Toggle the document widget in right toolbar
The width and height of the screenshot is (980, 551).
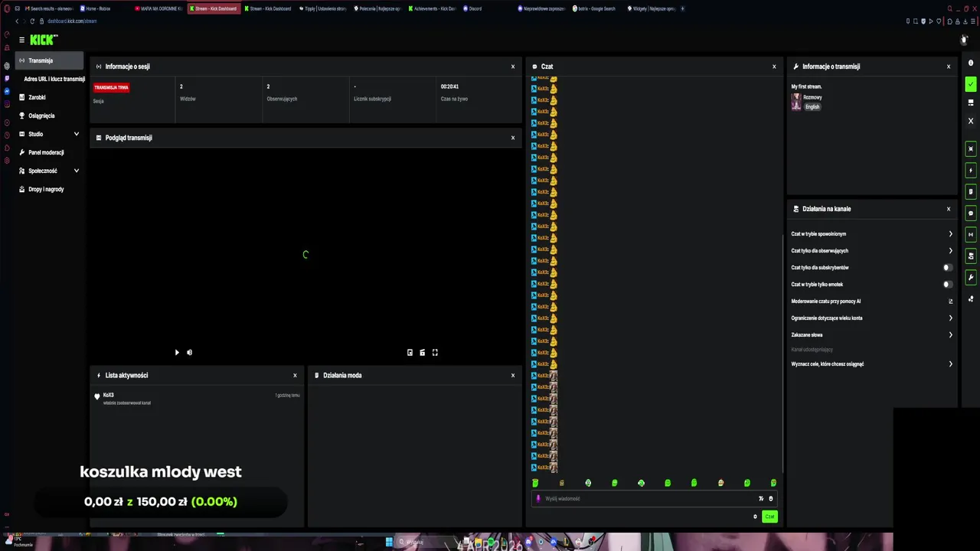pos(971,192)
